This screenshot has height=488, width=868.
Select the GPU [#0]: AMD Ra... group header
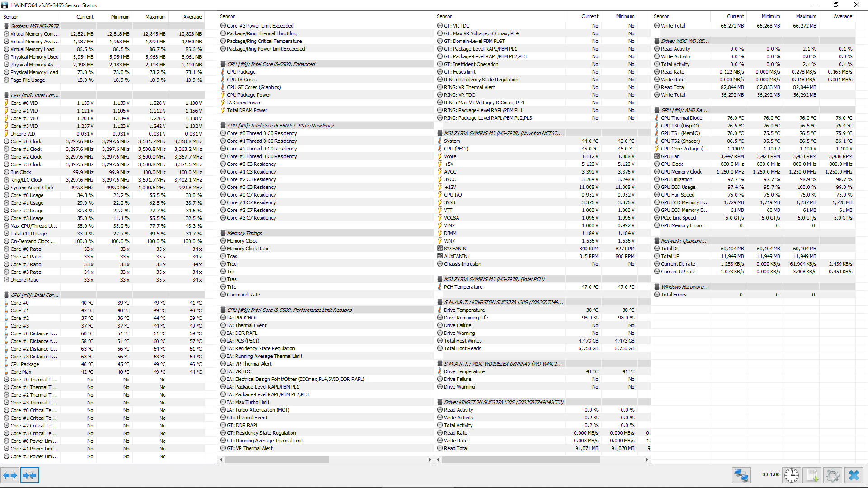pyautogui.click(x=754, y=110)
